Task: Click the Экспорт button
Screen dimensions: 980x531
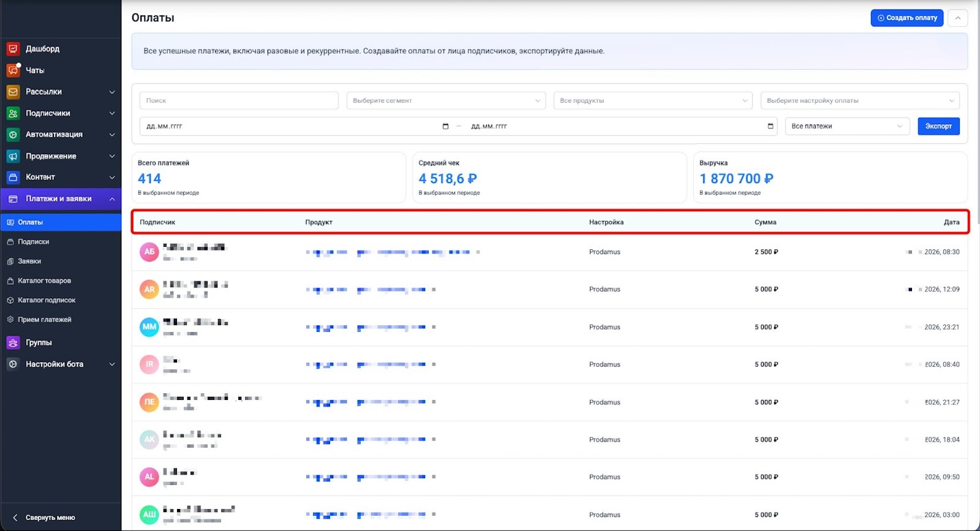Action: coord(938,126)
